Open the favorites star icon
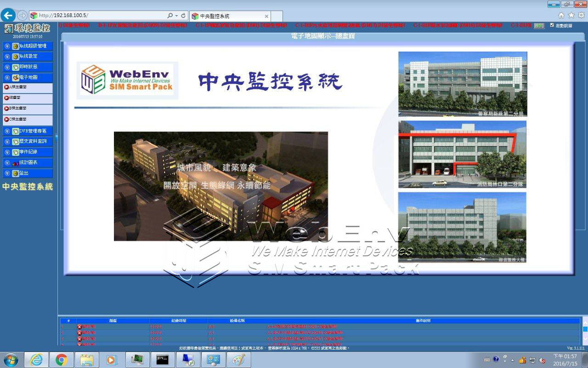The height and width of the screenshot is (368, 588). coord(571,15)
